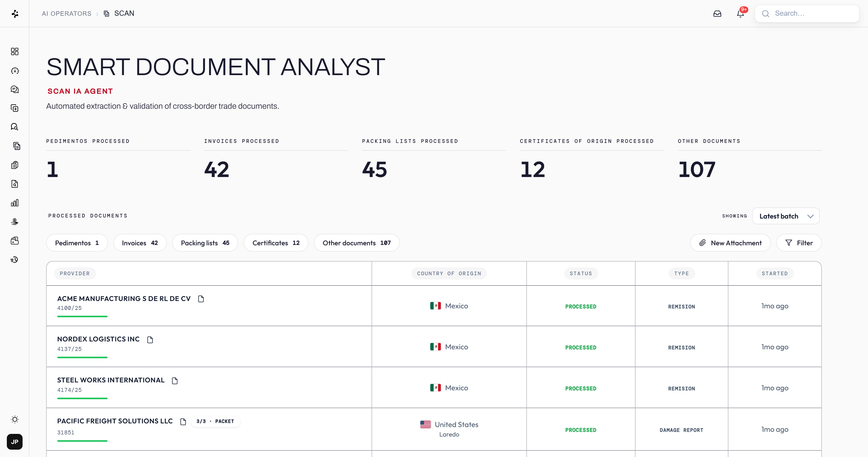
Task: Click Laredo under United States
Action: point(449,434)
